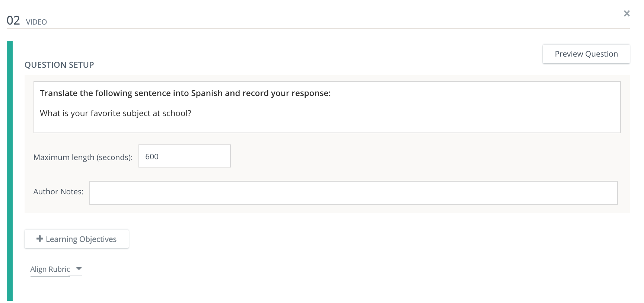Click the question number 02
Image resolution: width=644 pixels, height=303 pixels.
point(13,20)
